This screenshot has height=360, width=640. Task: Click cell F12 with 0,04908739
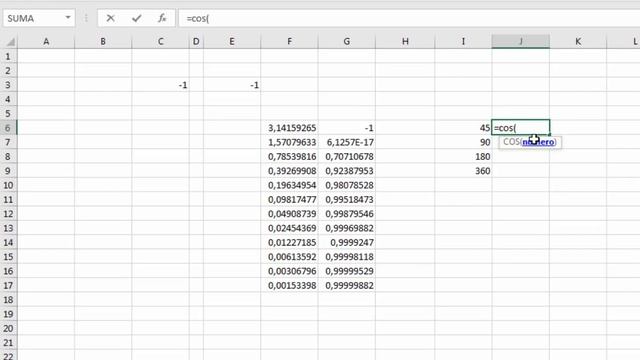(289, 214)
